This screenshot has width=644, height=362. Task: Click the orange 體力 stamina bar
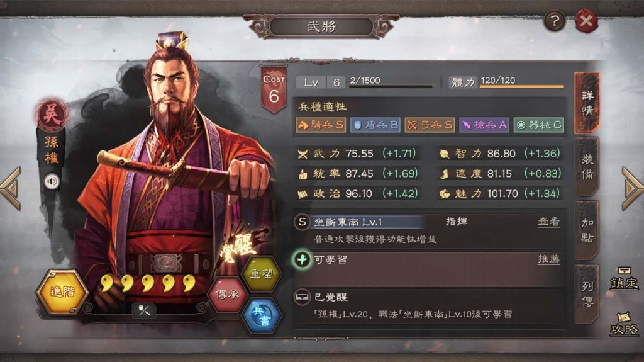tap(521, 86)
